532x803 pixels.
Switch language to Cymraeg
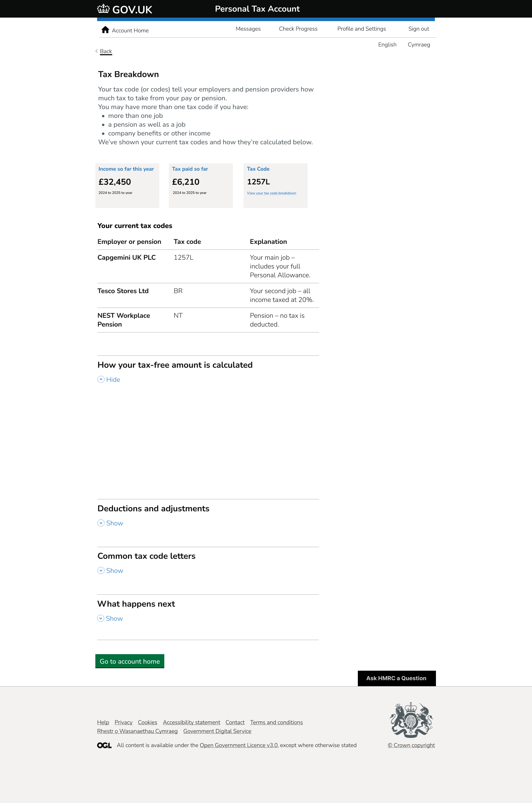(x=419, y=45)
